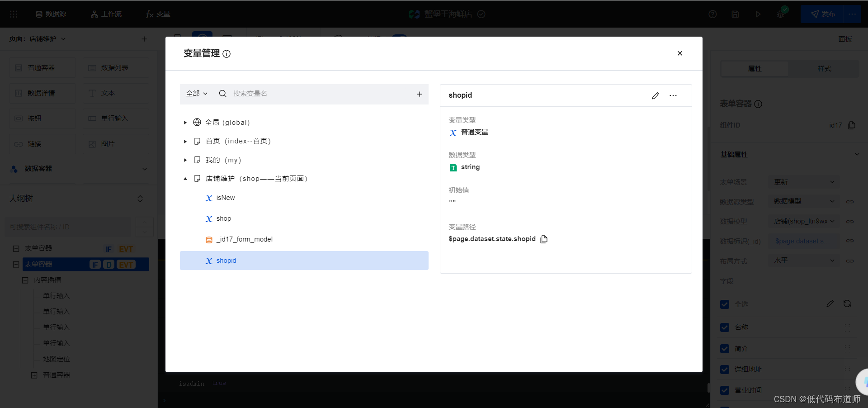Select the shop variable
Image resolution: width=868 pixels, height=408 pixels.
point(223,218)
